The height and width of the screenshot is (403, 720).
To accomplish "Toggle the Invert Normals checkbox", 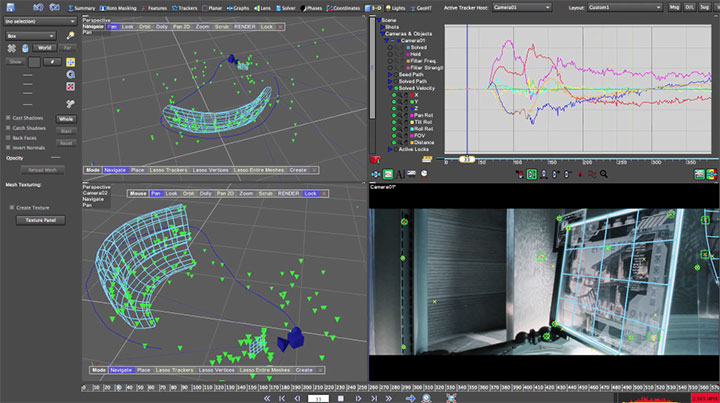I will (8, 148).
